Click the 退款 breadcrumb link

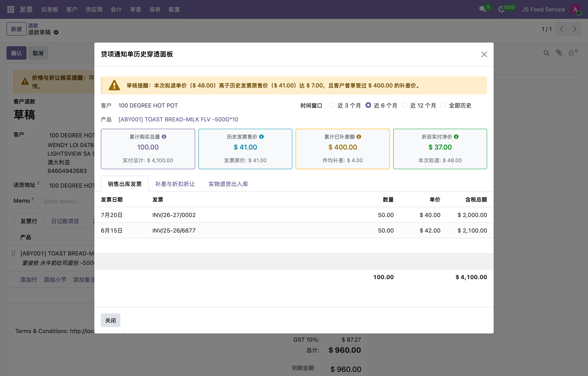pos(33,25)
